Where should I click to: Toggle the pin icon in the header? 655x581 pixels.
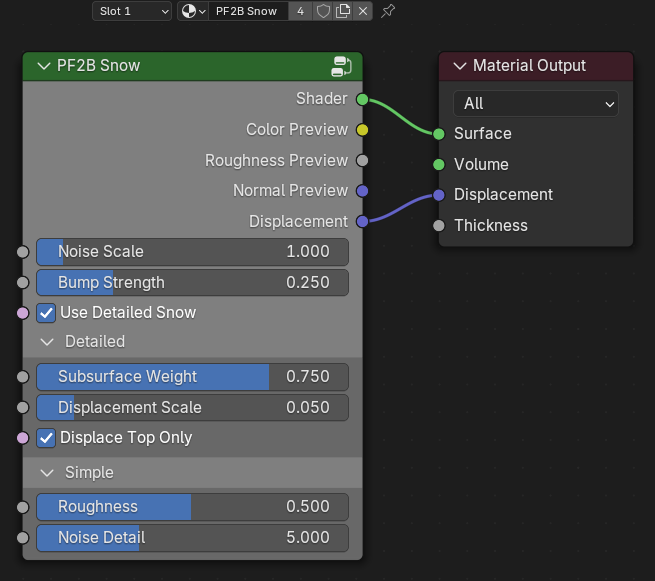(388, 11)
